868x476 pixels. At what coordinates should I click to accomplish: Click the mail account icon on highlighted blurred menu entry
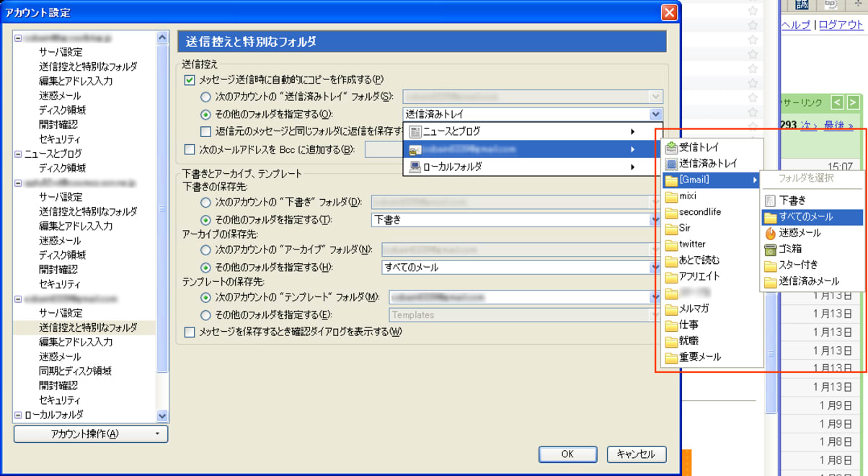(415, 149)
